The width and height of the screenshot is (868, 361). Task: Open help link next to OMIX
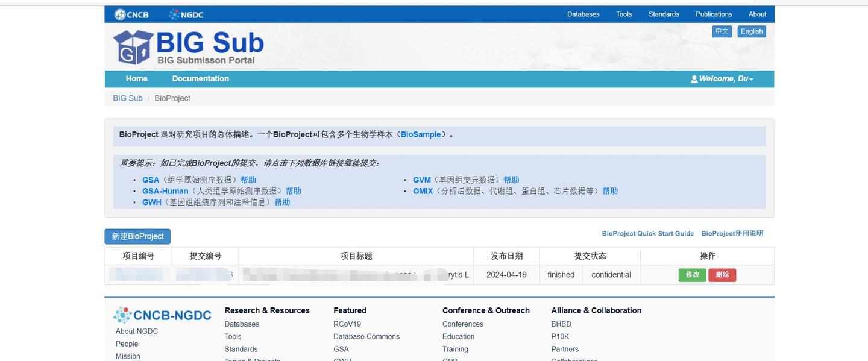(x=610, y=191)
